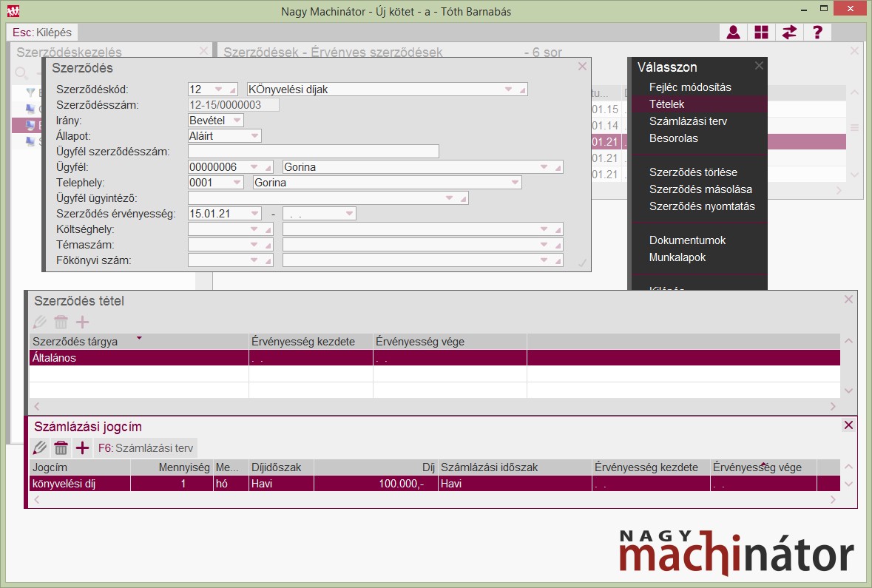Click the swap arrows icon in the top toolbar

pos(789,33)
